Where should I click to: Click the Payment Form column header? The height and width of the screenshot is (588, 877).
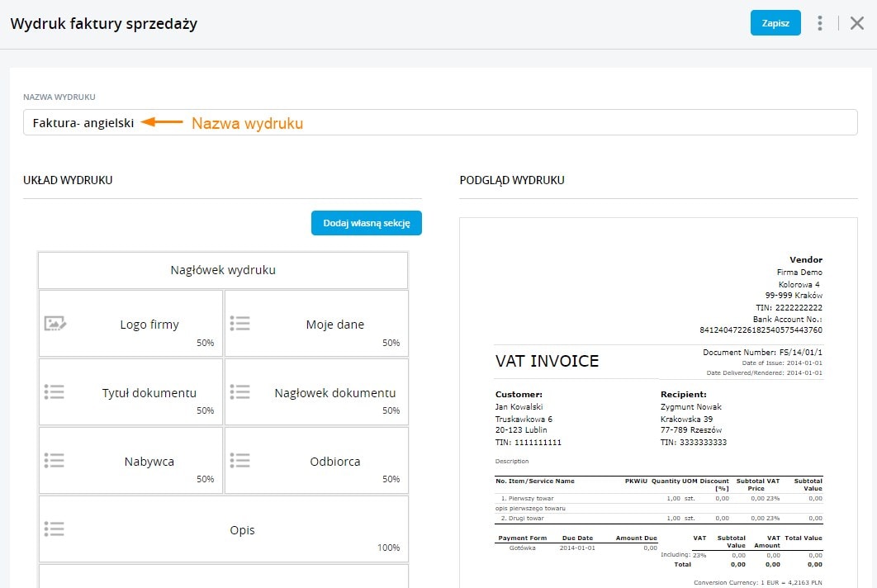click(x=523, y=538)
